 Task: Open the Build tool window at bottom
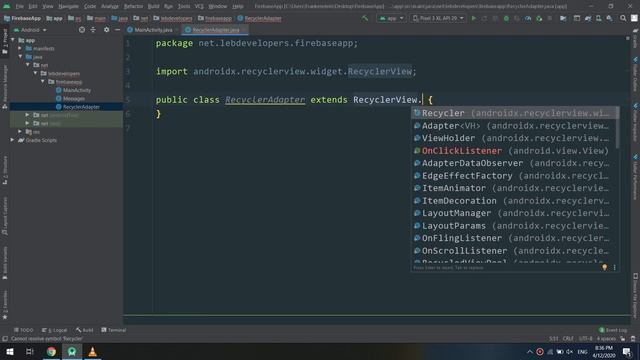(84, 330)
